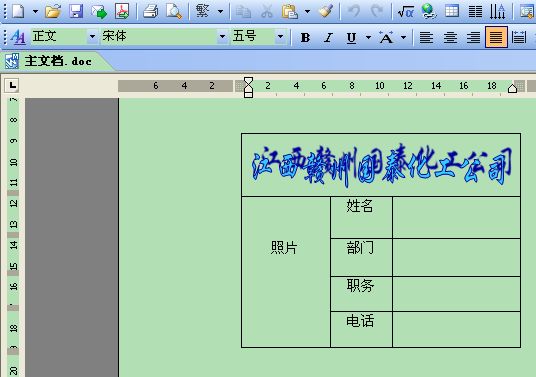
Task: Insert hyperlink globe icon
Action: 429,11
